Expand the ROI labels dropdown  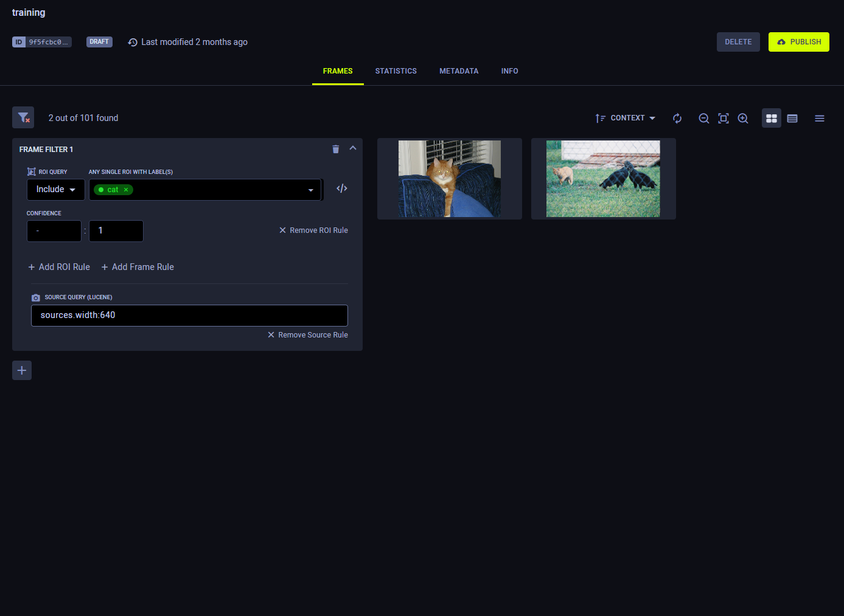point(311,190)
